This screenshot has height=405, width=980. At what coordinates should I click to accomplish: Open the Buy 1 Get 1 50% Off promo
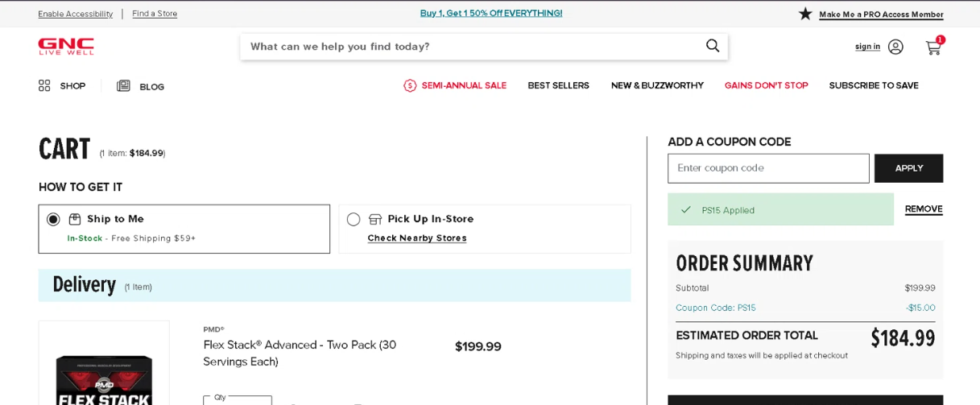tap(491, 13)
